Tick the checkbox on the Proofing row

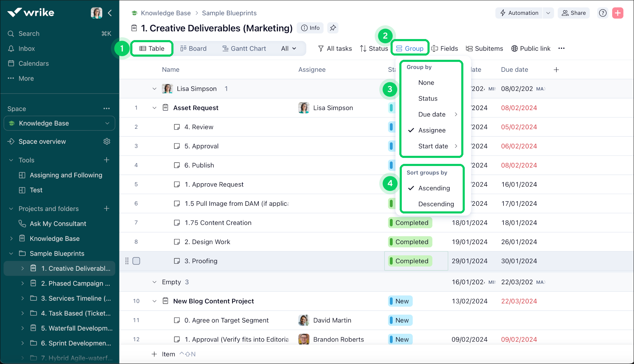tap(136, 261)
